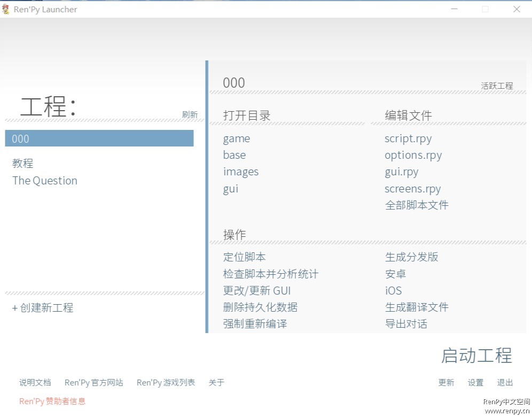The height and width of the screenshot is (417, 532).
Task: Click the Ren'Py Launcher title bar icon
Action: click(5, 9)
